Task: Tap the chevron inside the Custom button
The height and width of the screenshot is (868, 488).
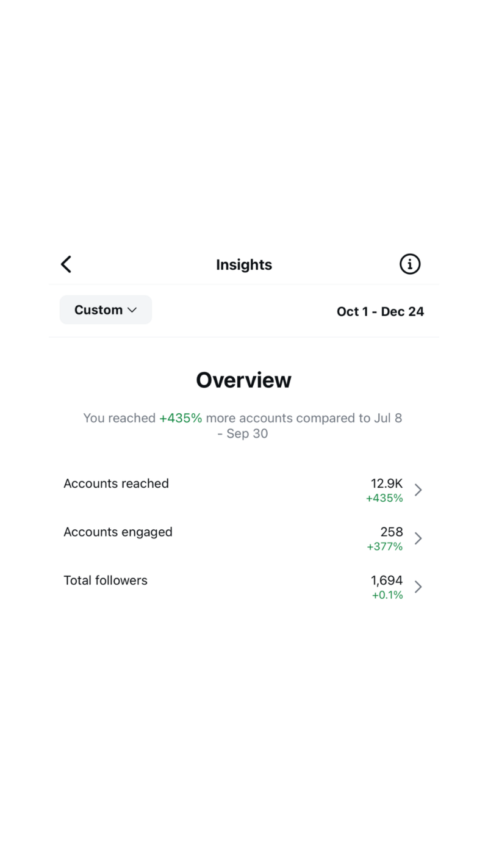Action: pos(132,310)
